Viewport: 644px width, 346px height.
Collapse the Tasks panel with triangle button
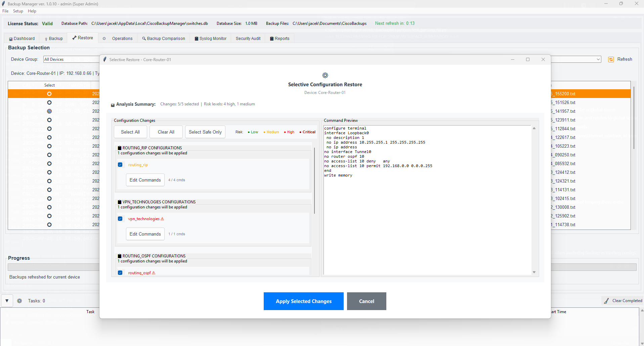[x=7, y=301]
